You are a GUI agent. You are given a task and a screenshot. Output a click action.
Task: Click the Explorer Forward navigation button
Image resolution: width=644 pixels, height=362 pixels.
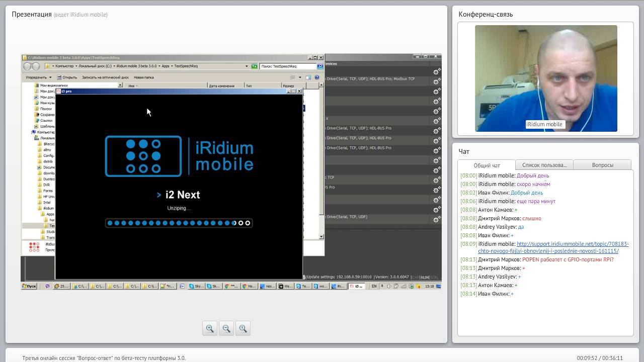coord(36,66)
